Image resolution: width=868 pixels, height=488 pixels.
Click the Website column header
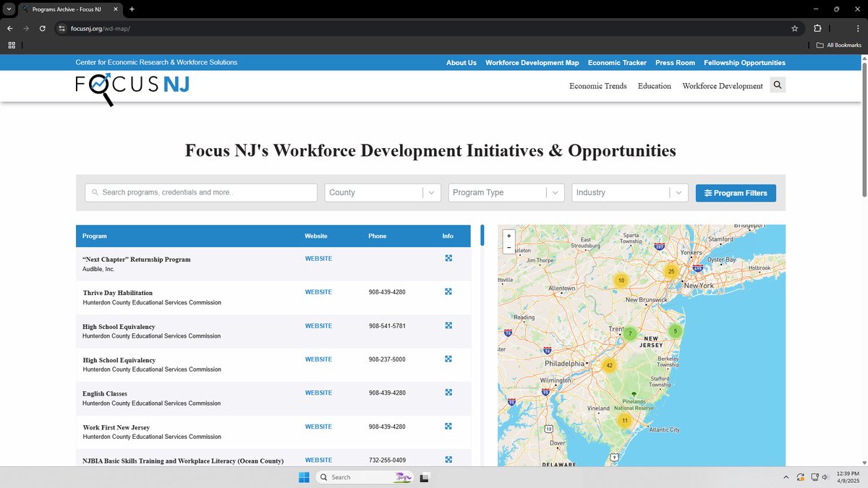316,236
